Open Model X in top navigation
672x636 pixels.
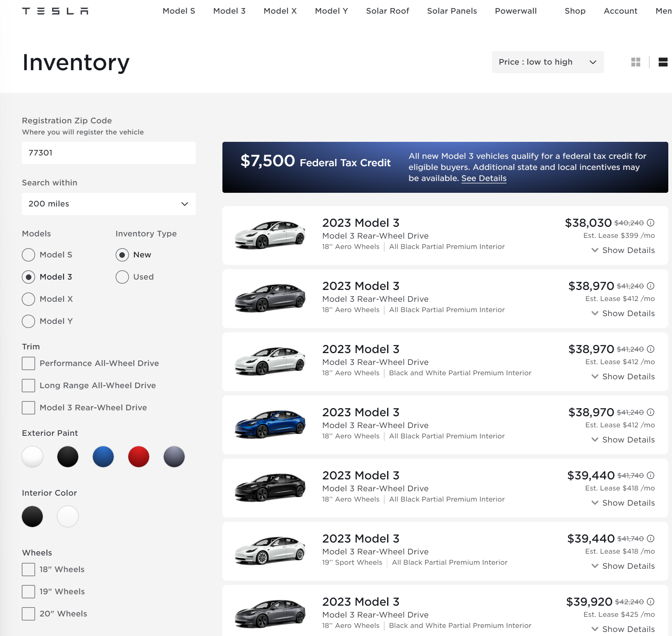click(280, 11)
